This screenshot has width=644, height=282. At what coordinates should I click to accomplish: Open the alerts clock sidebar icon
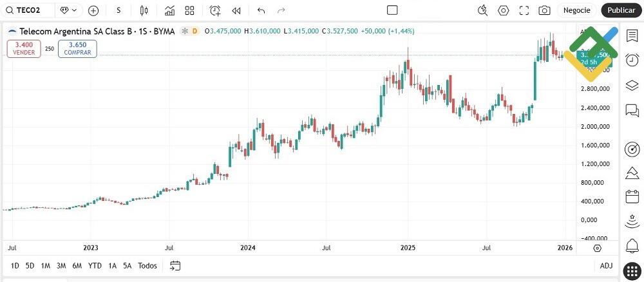click(632, 60)
